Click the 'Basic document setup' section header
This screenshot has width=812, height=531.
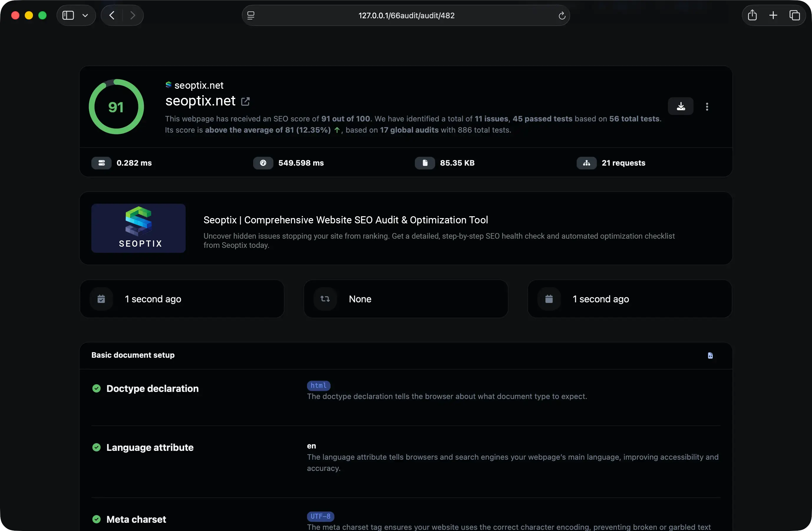133,355
